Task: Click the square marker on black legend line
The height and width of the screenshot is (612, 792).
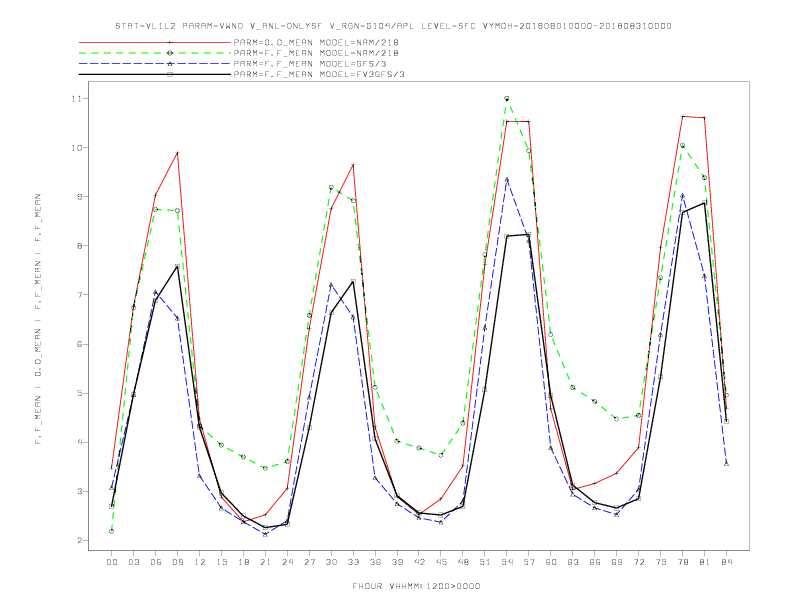Action: [170, 74]
